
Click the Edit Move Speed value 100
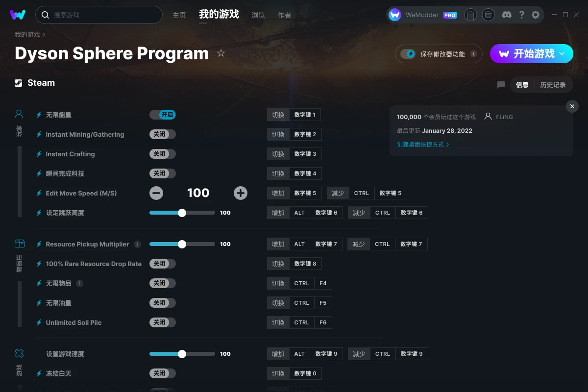coord(198,193)
